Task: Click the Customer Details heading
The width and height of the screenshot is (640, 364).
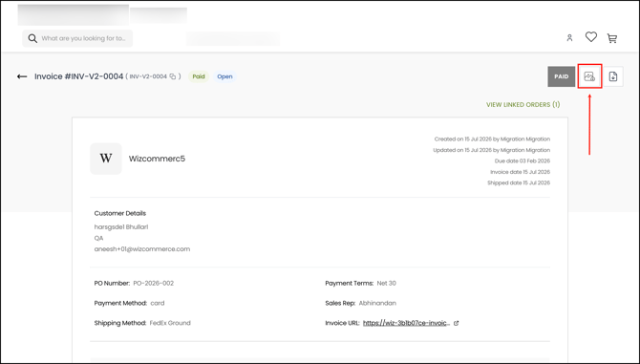Action: click(x=120, y=213)
